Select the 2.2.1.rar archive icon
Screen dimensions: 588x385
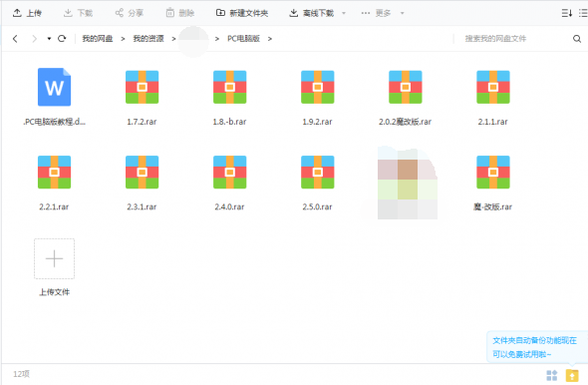click(55, 172)
